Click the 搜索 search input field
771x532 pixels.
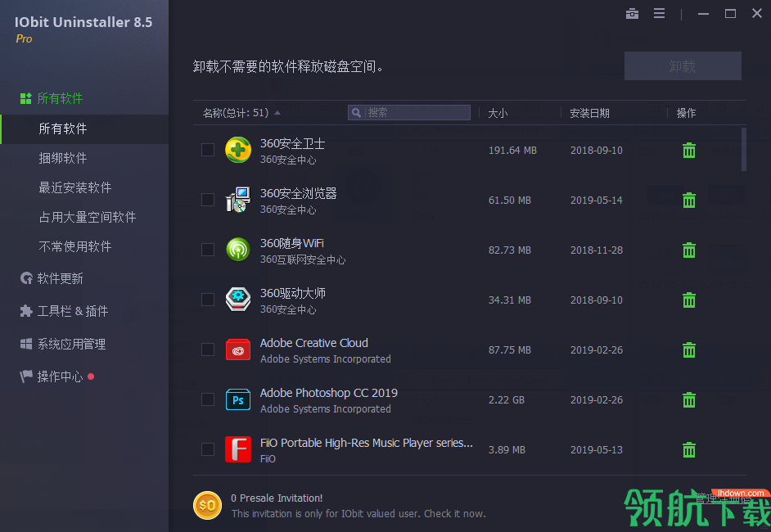(x=409, y=113)
